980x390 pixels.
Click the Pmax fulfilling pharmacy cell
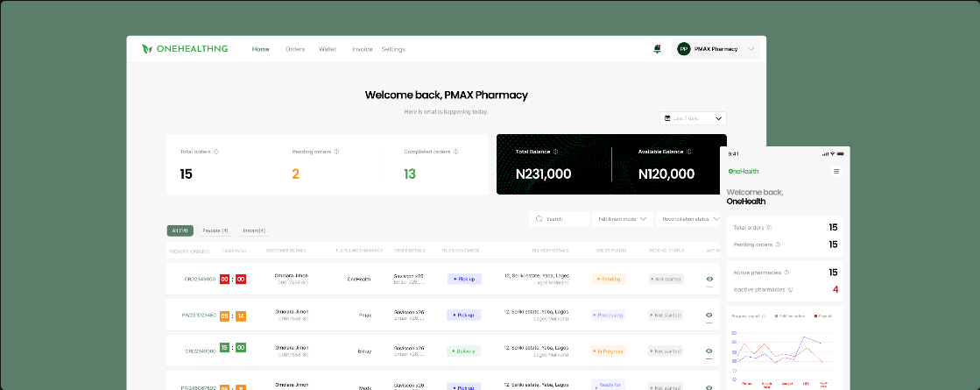[x=365, y=316]
